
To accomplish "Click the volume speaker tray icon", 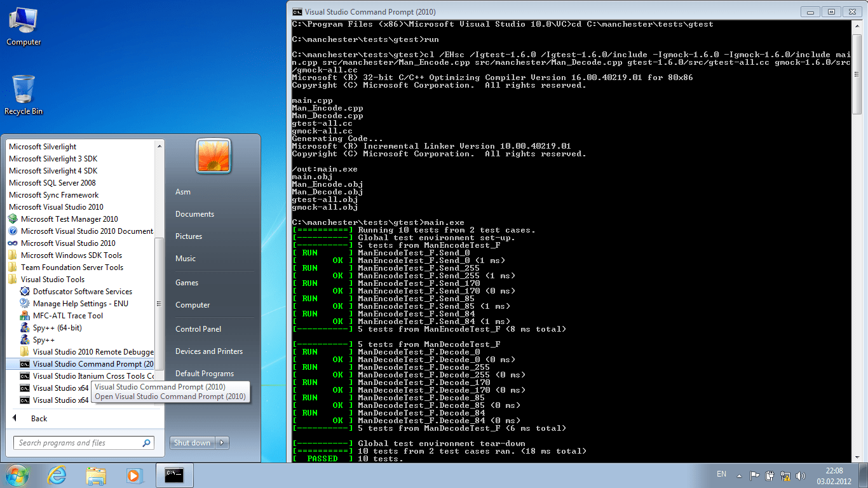I will click(x=801, y=475).
